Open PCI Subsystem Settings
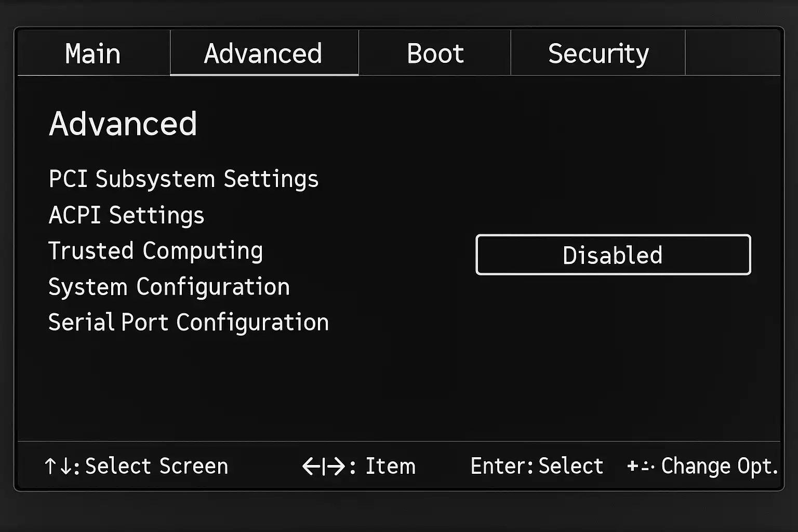The image size is (798, 532). 183,179
